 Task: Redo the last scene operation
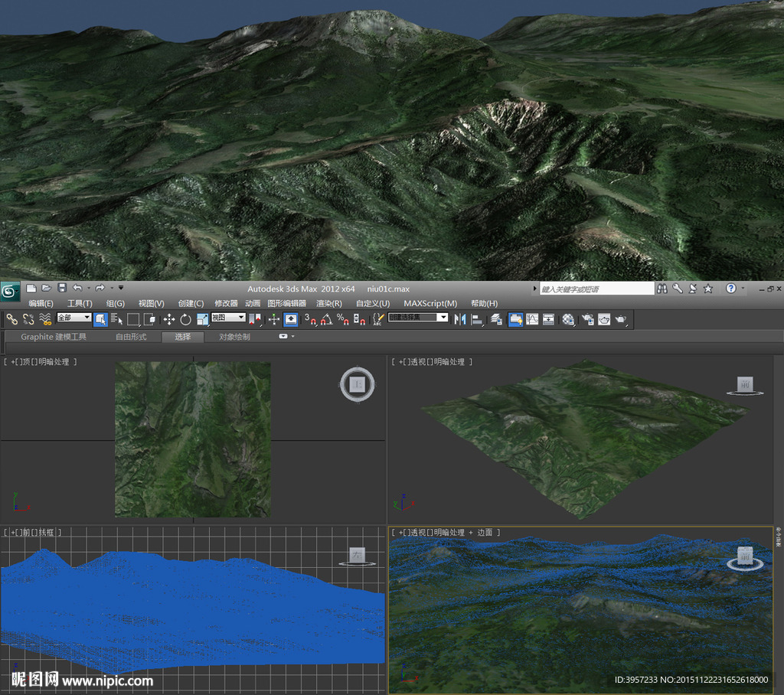[100, 288]
